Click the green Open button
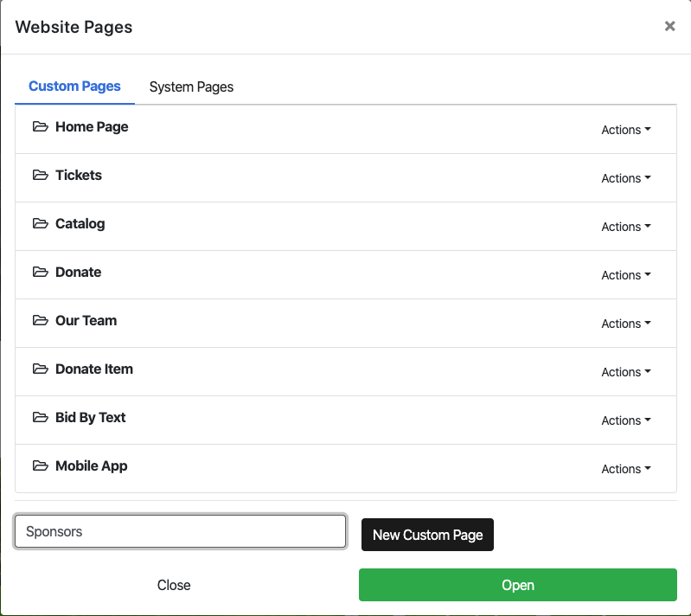The image size is (691, 616). click(517, 585)
